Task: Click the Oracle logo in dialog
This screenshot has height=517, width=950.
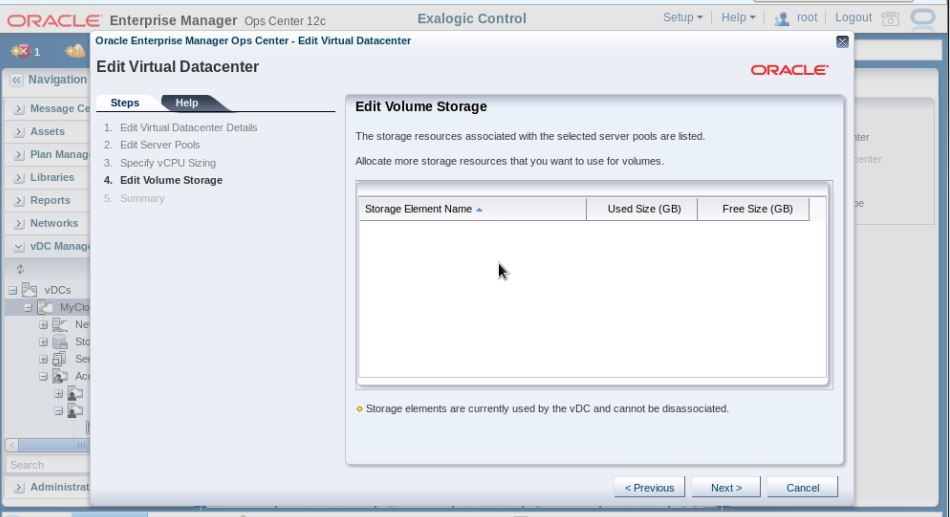Action: pos(789,70)
